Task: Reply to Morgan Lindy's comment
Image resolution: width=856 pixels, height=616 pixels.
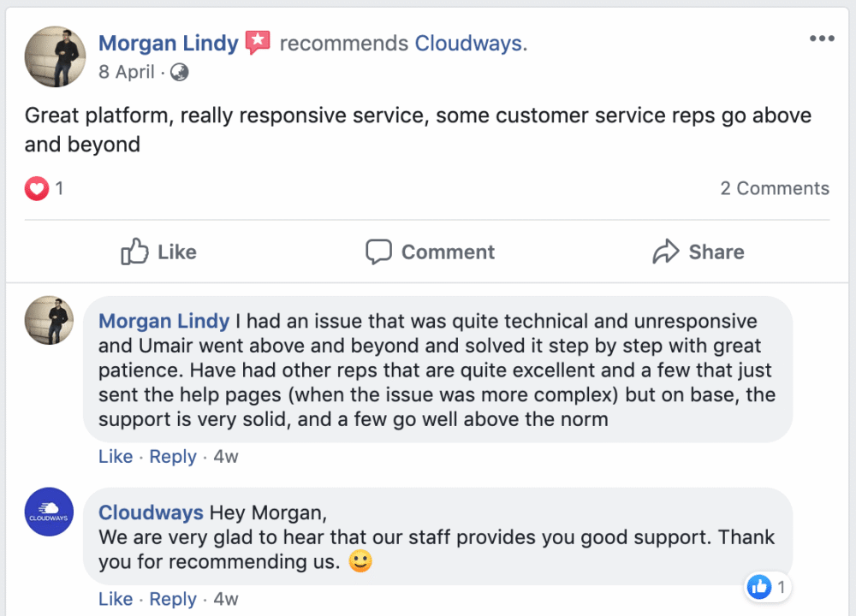Action: pos(173,457)
